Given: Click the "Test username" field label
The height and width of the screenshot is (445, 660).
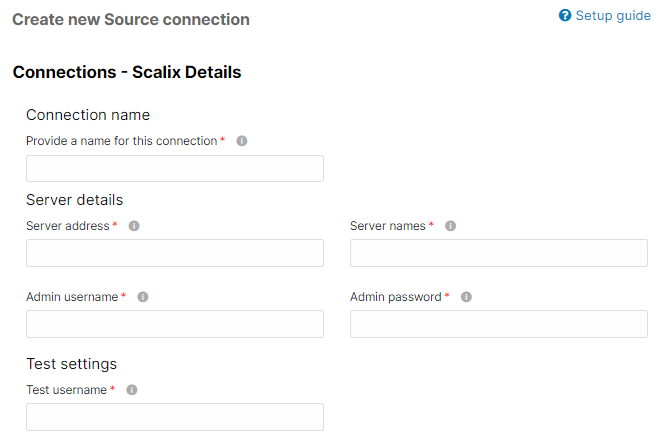Looking at the screenshot, I should (66, 390).
